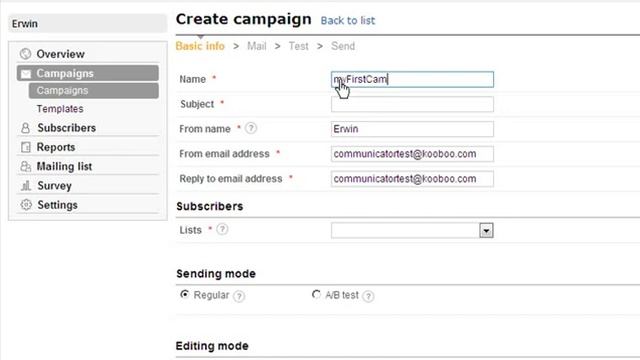Click the Settings gear icon

26,205
